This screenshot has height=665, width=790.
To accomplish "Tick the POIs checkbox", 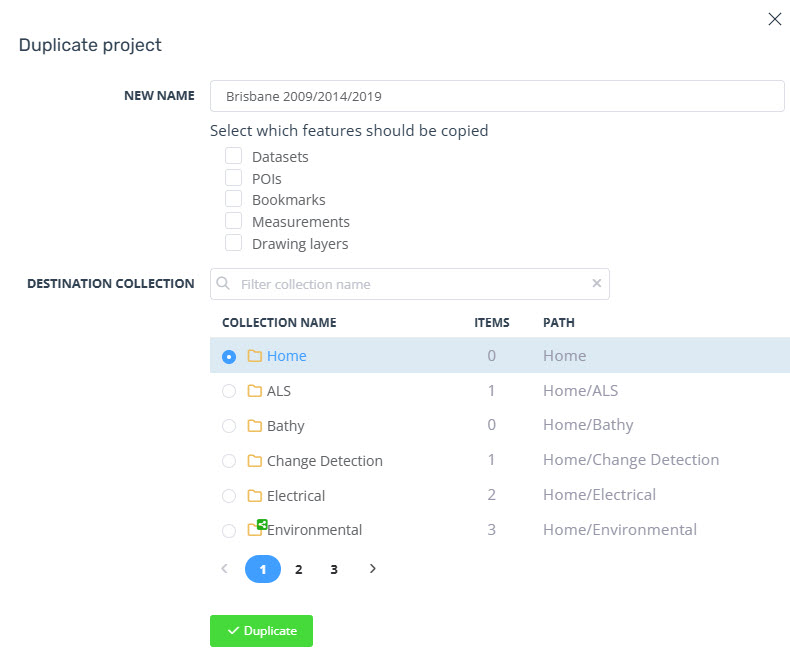I will (x=233, y=178).
